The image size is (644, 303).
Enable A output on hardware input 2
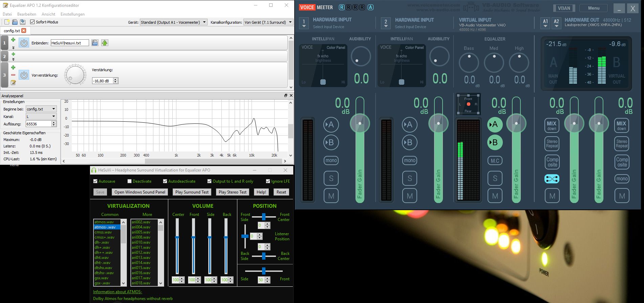[409, 125]
